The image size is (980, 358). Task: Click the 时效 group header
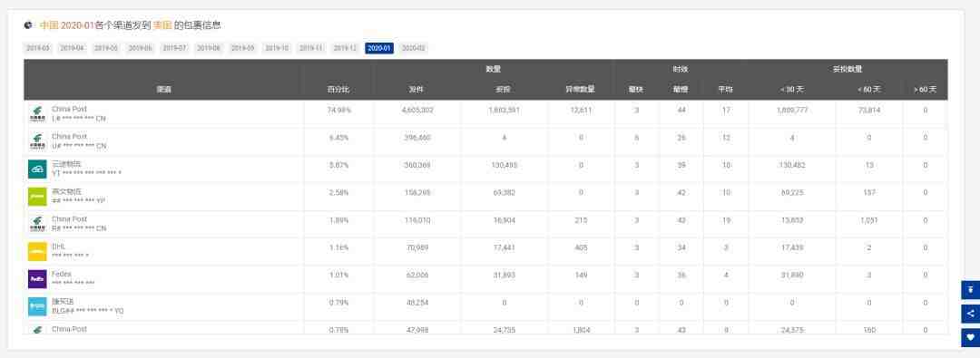pos(681,70)
